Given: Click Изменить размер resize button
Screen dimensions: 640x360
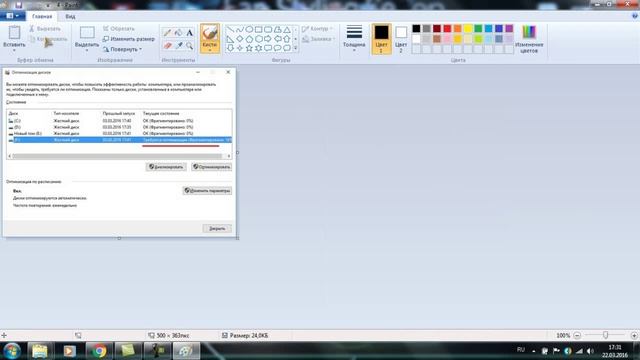Looking at the screenshot, I should (129, 39).
